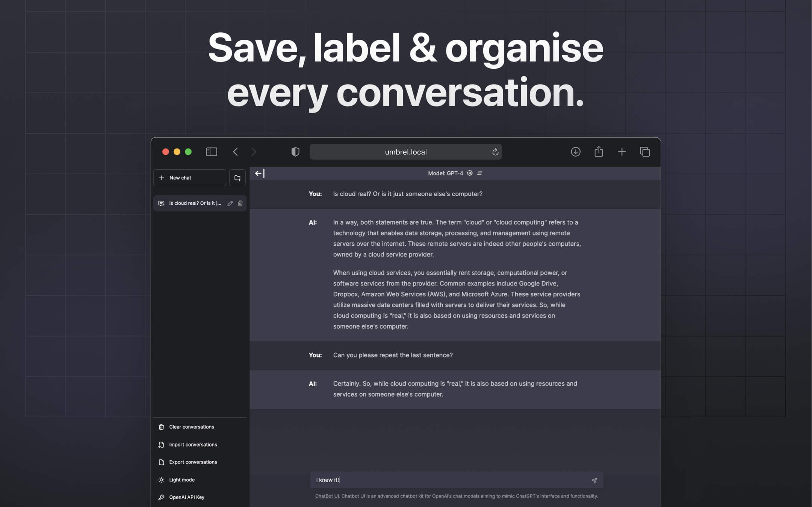Screen dimensions: 812x507
Task: Open a new browser tab
Action: pyautogui.click(x=622, y=152)
